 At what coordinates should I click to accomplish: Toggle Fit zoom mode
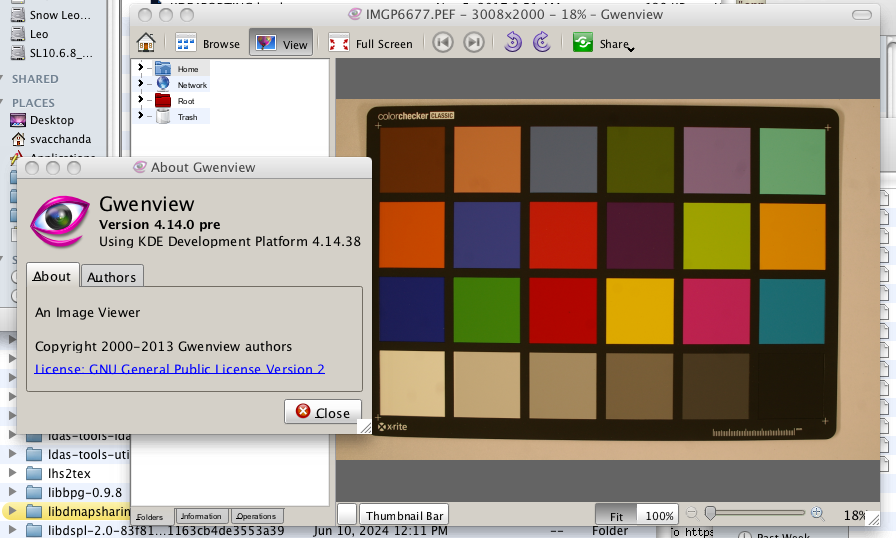616,516
